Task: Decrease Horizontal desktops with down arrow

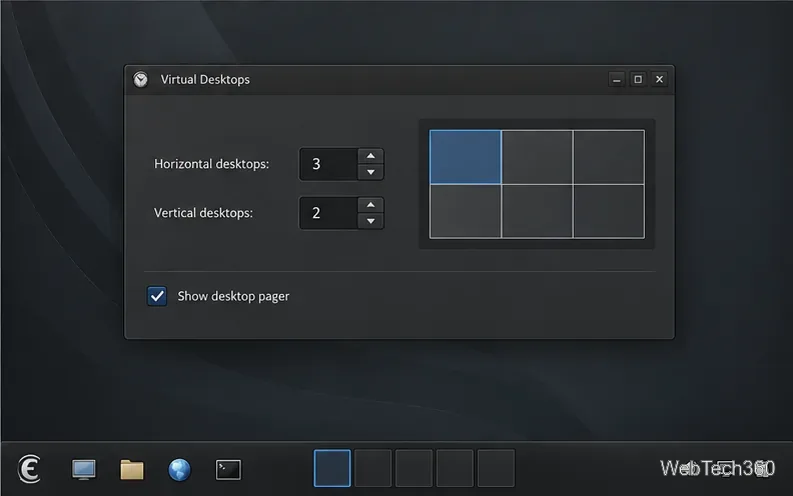Action: tap(371, 172)
